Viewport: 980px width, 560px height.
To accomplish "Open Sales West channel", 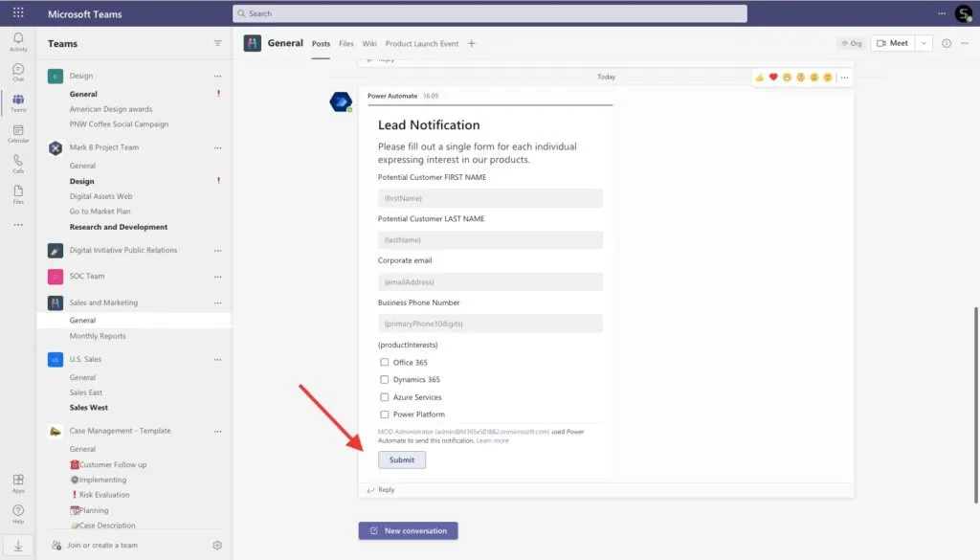I will (x=89, y=408).
